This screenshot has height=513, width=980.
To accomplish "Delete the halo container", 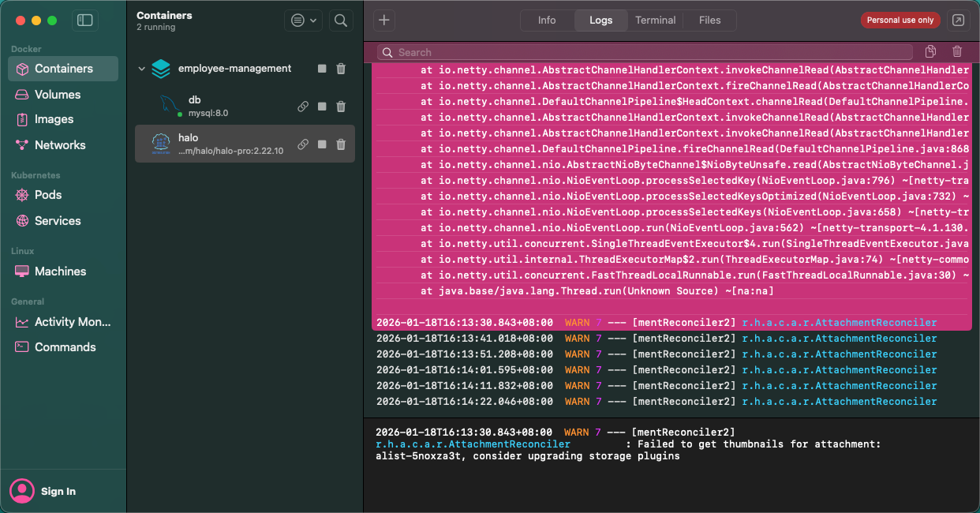I will [x=341, y=144].
